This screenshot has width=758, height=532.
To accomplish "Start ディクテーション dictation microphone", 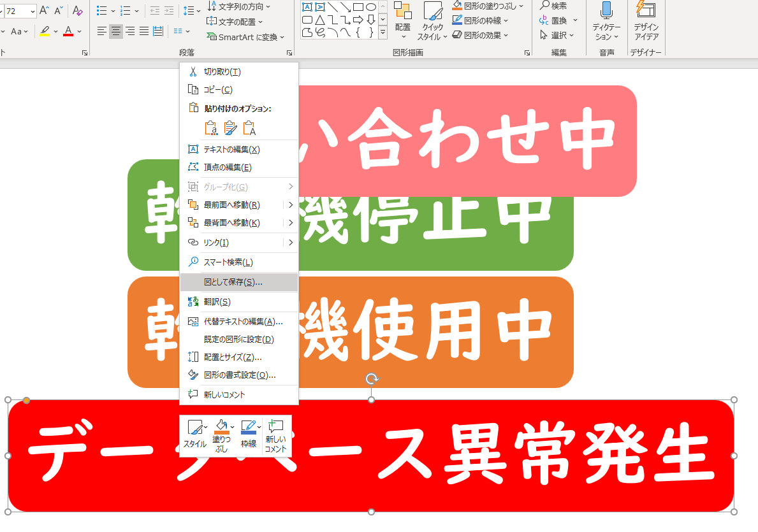I will coord(606,20).
